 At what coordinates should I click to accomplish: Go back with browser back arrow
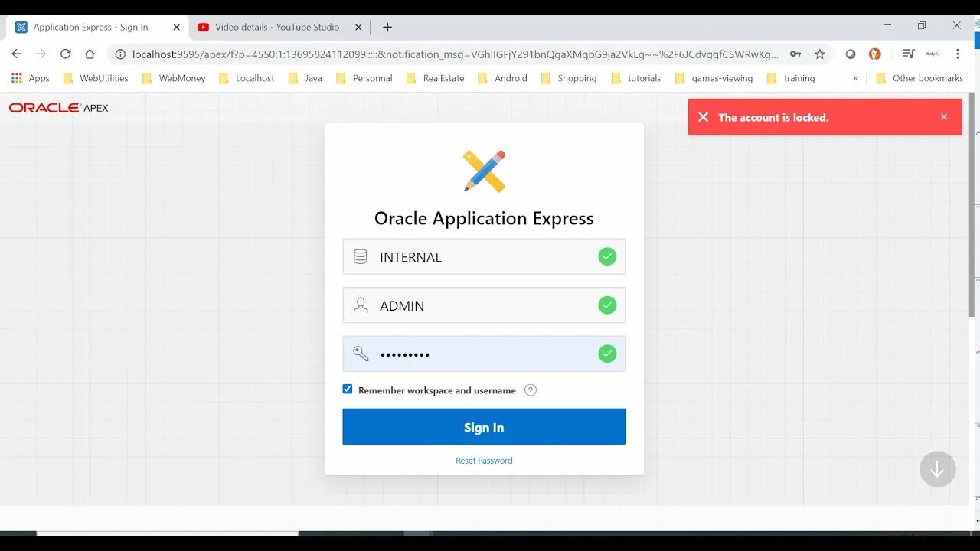pos(17,54)
